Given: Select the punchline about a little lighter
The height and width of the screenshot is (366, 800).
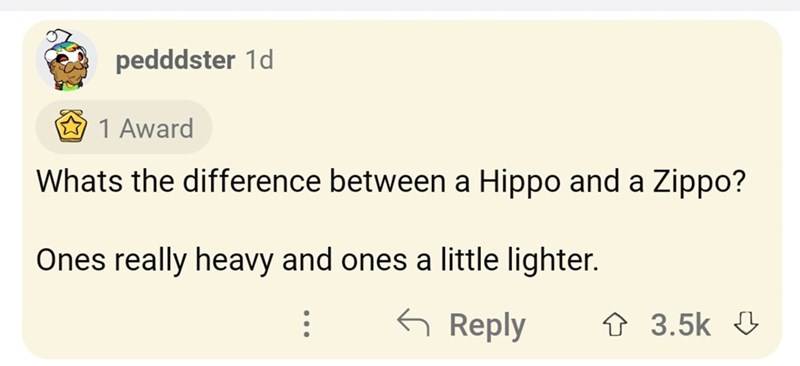Looking at the screenshot, I should [317, 261].
